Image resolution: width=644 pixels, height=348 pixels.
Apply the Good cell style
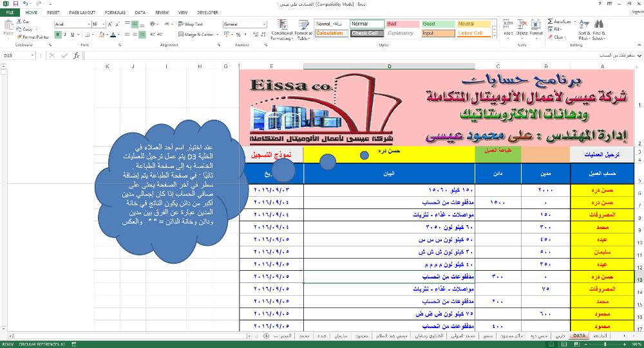coord(438,24)
